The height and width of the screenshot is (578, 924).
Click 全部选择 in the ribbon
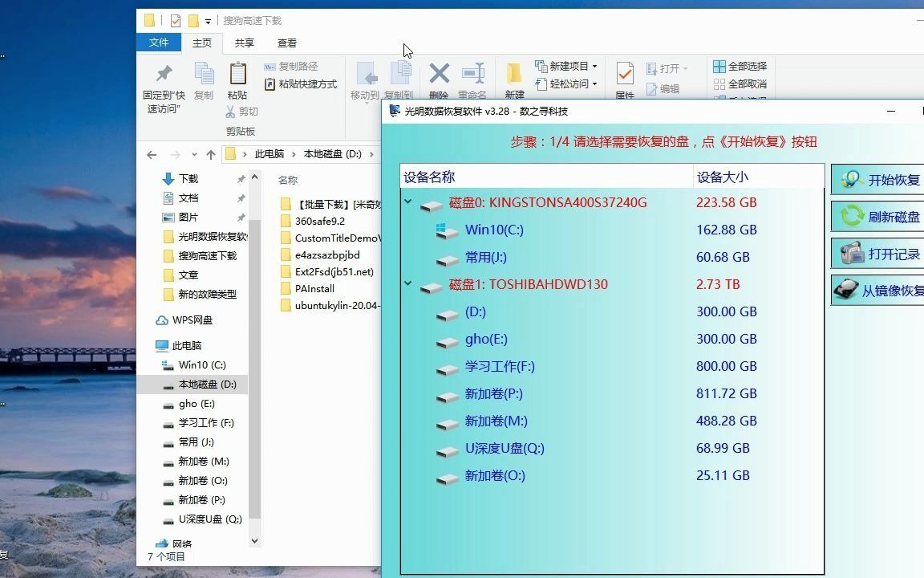click(x=740, y=66)
